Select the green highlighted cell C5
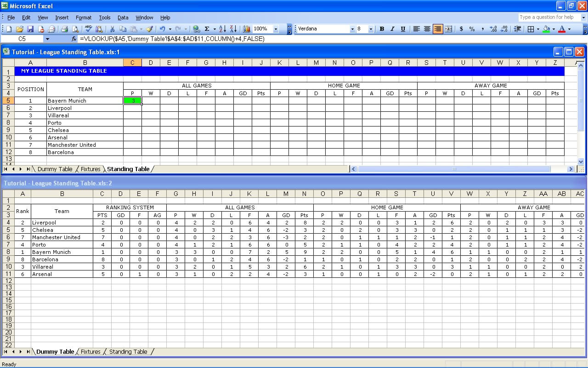588x368 pixels. coord(132,101)
